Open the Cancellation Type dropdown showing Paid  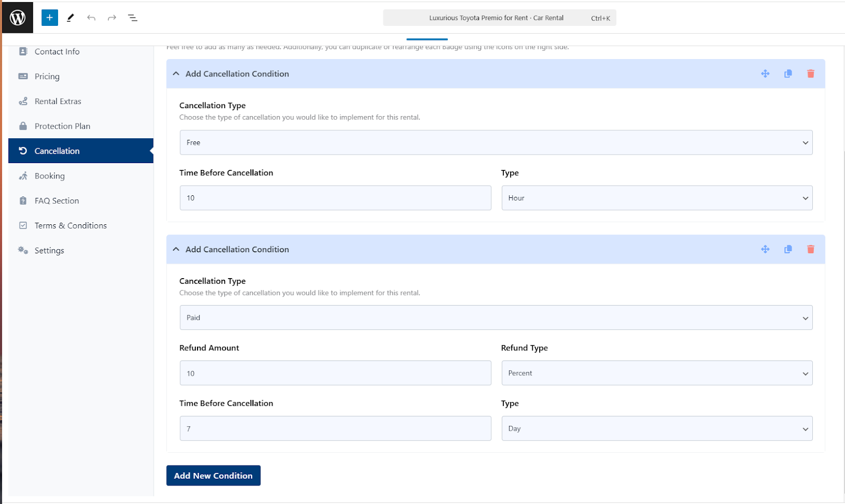click(x=496, y=318)
